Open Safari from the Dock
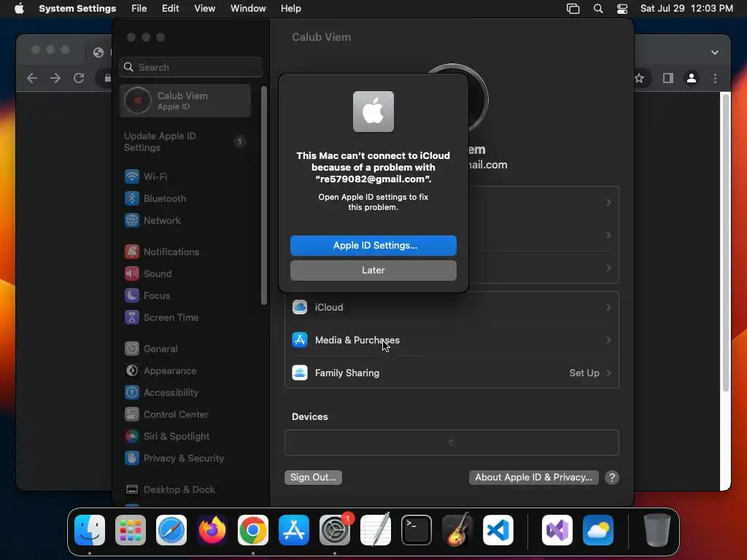The image size is (747, 560). pos(171,530)
